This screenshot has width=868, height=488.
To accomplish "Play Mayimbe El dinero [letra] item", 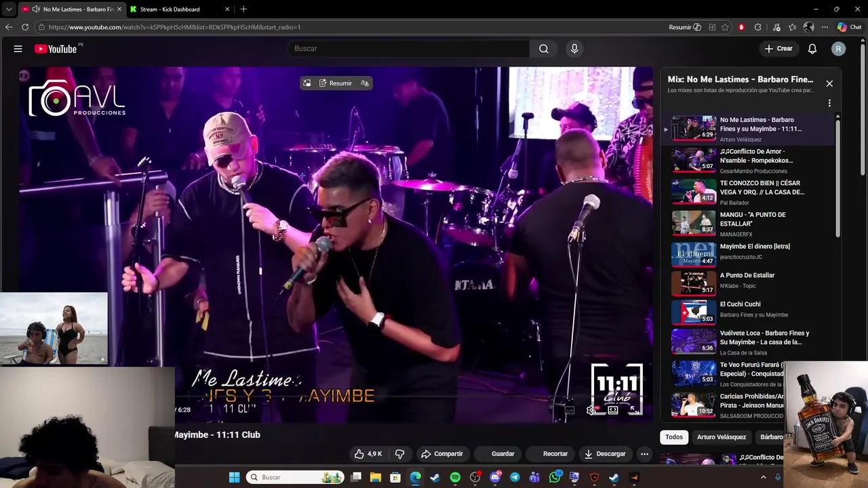I will 747,255.
